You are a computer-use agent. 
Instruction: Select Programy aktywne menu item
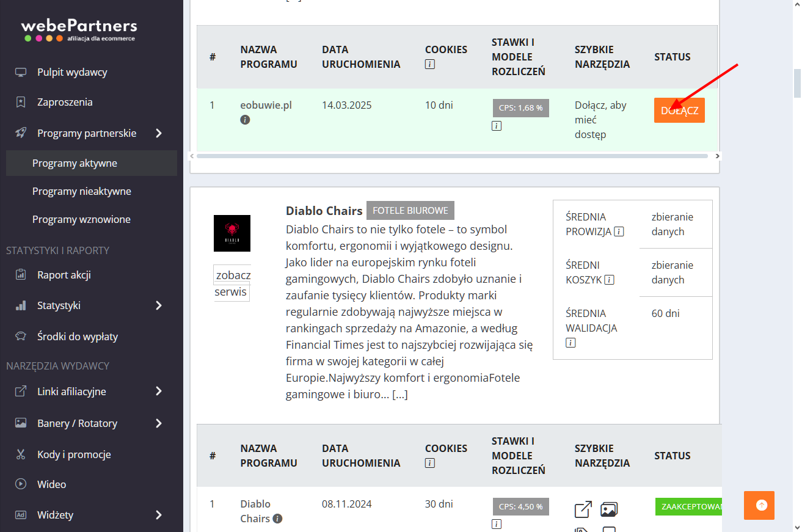point(92,163)
